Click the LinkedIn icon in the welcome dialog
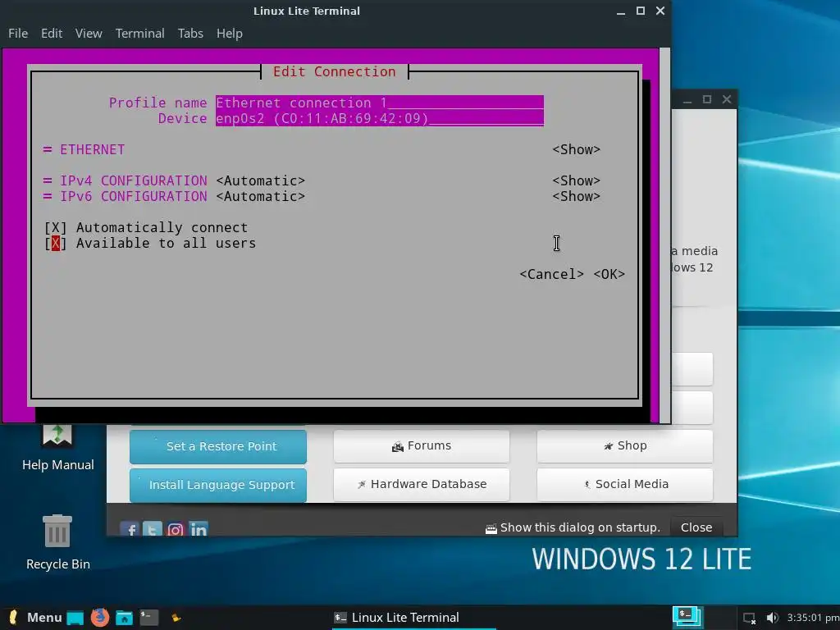The height and width of the screenshot is (630, 840). 199,529
